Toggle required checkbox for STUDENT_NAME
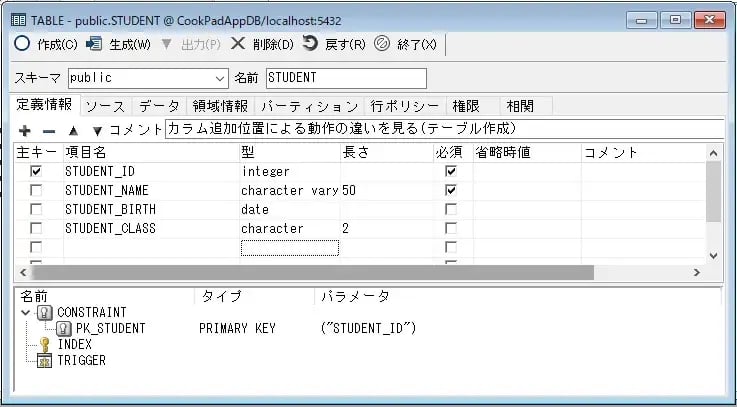The image size is (737, 407). 451,190
